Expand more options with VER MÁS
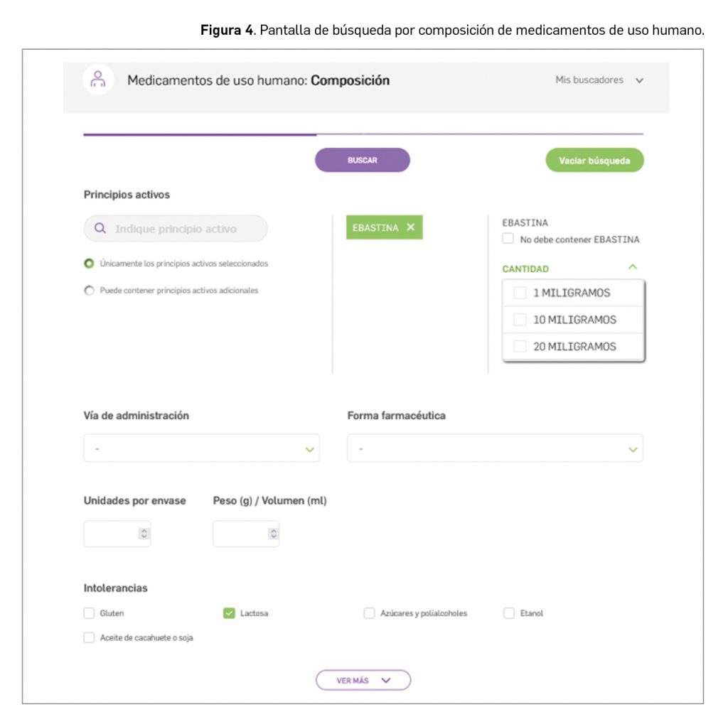 [363, 680]
